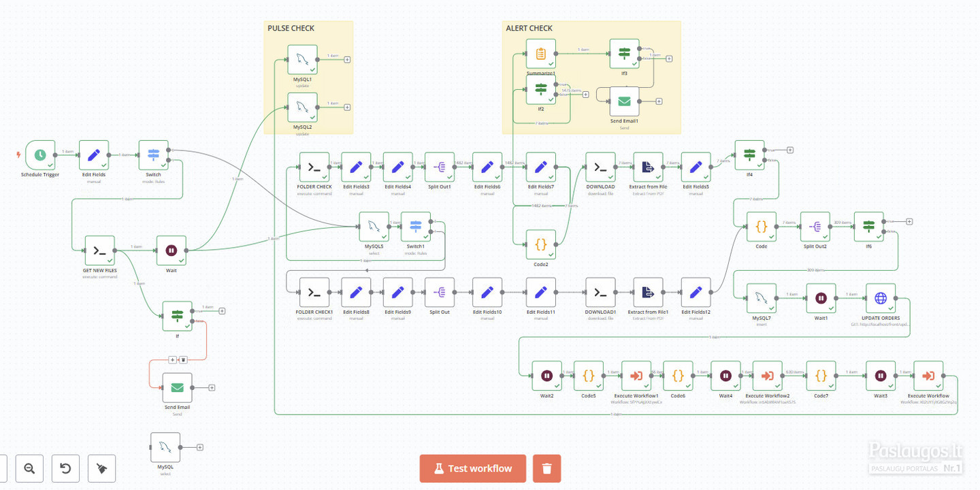
Task: Open the Execute Workflow1 node
Action: [x=636, y=376]
